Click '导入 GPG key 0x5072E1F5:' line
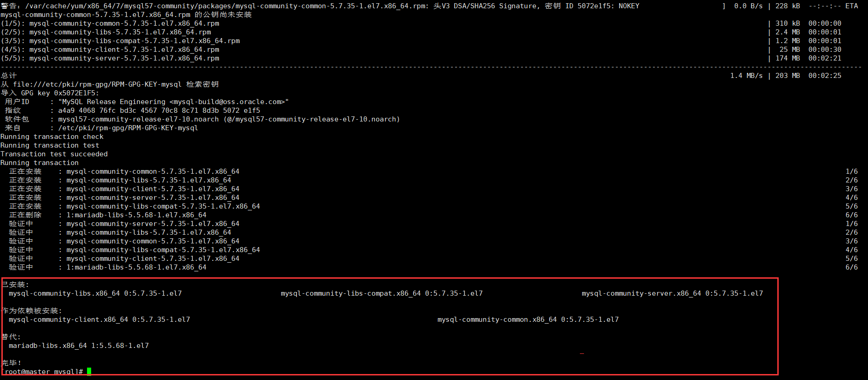Image resolution: width=868 pixels, height=380 pixels. (x=49, y=93)
